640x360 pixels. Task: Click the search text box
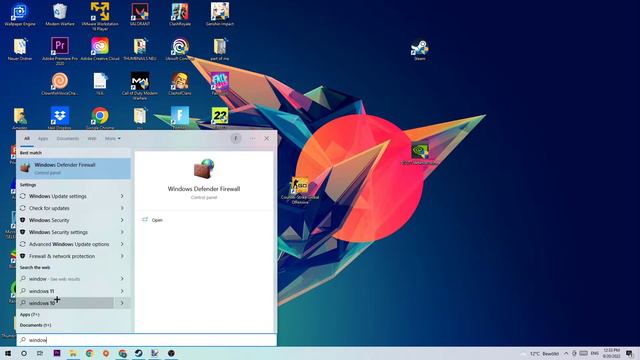coord(147,340)
